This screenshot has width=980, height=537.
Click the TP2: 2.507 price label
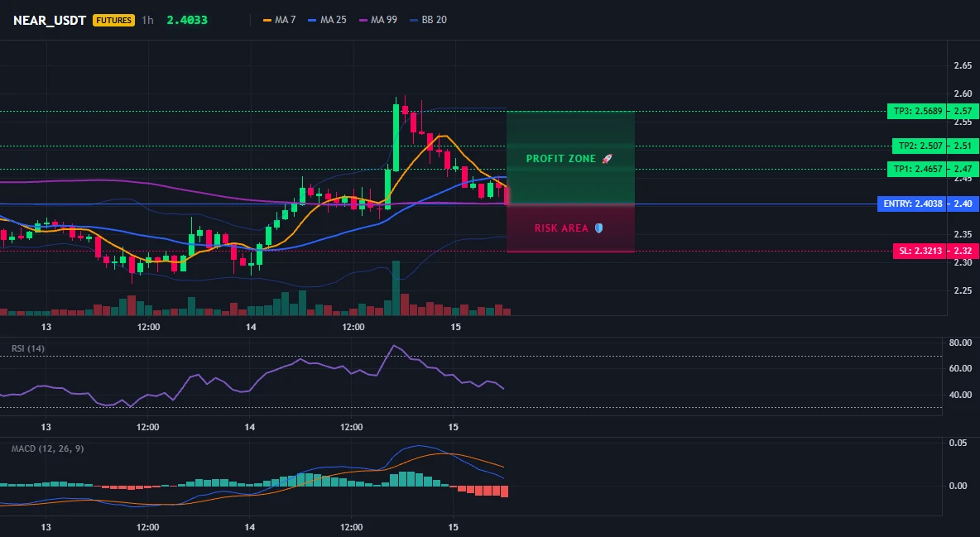pos(920,146)
